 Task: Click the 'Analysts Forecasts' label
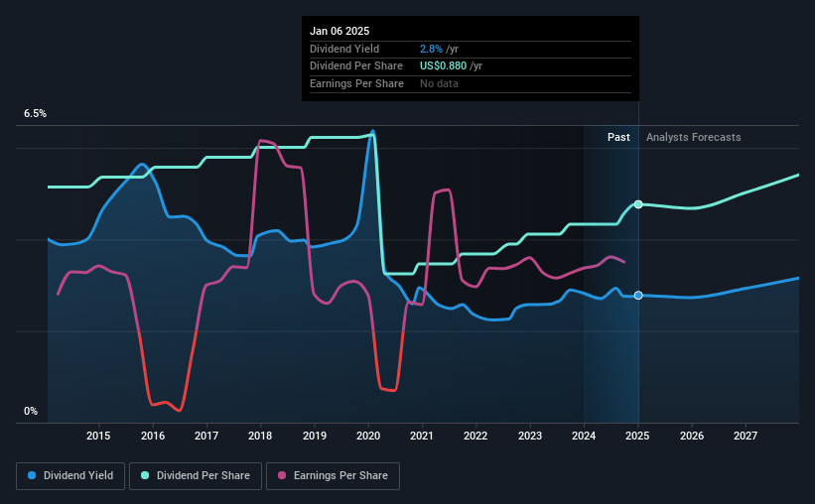tap(693, 137)
